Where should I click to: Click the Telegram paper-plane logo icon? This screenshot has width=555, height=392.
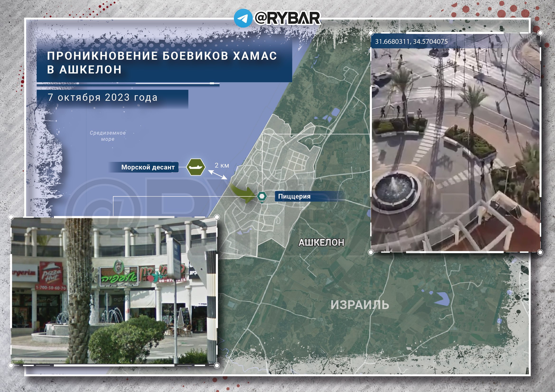243,18
